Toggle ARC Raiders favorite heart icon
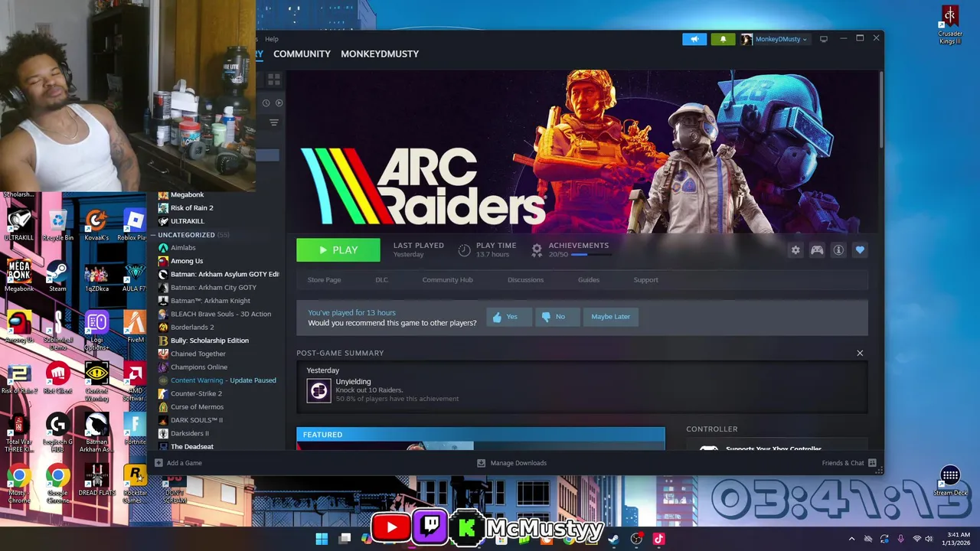Screen dimensions: 980x551 (x=860, y=250)
